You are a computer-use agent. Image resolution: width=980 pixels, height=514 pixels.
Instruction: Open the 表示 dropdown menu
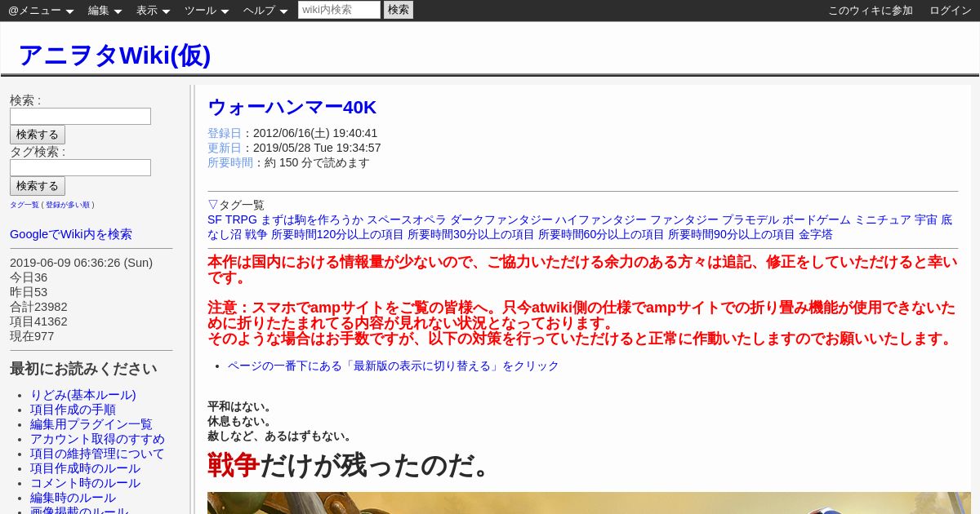point(153,11)
